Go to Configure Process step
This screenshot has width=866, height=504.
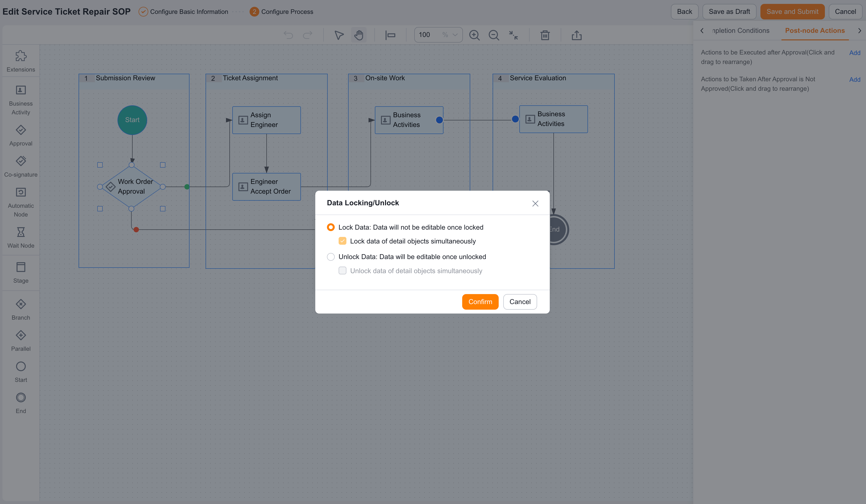[x=281, y=12]
